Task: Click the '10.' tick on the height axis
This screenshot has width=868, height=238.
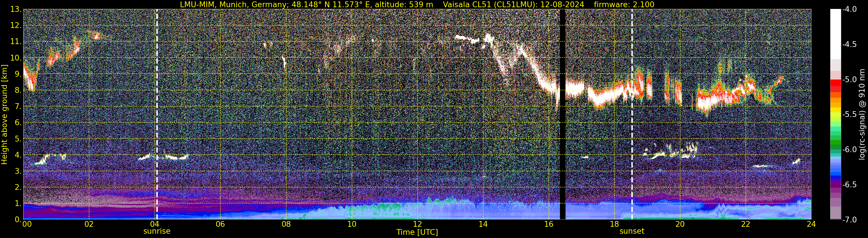Action: pos(16,58)
